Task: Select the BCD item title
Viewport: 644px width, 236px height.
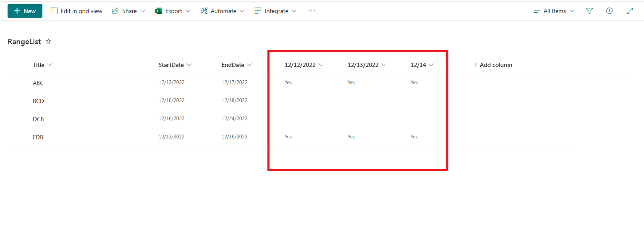Action: click(38, 101)
